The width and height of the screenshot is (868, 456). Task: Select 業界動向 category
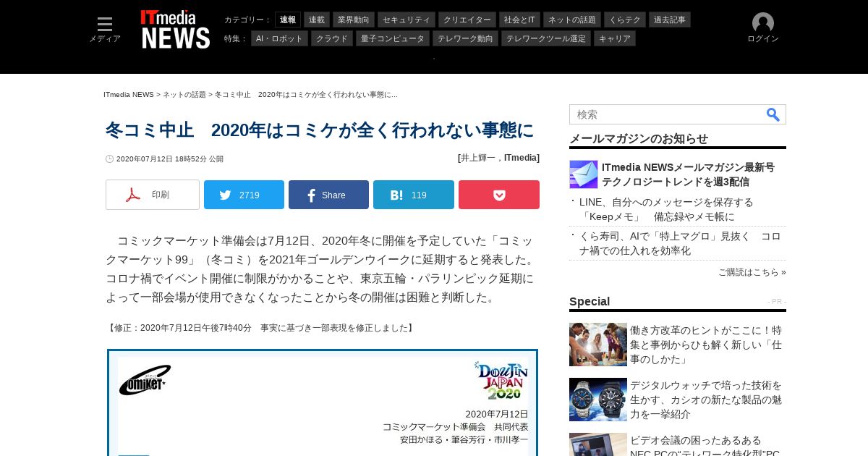tap(354, 20)
